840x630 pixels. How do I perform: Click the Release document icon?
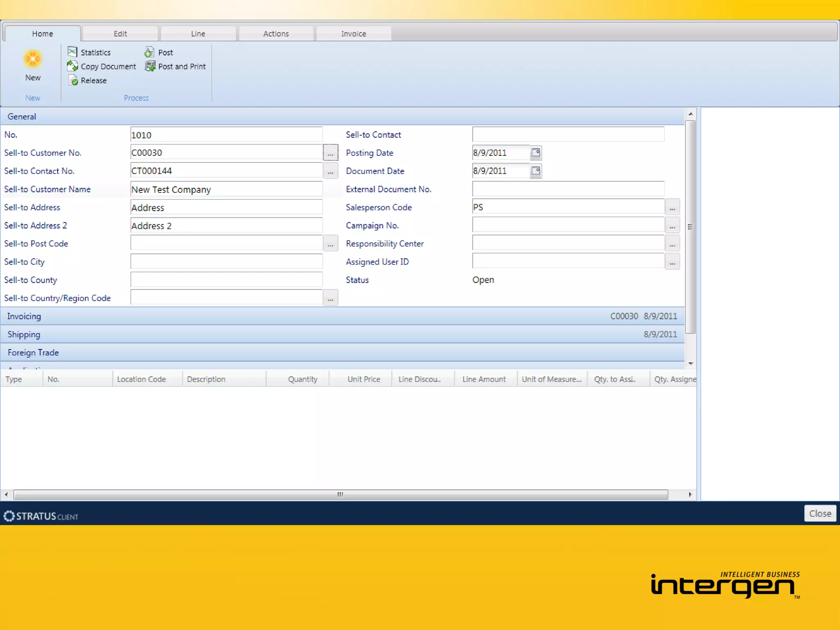(x=73, y=80)
